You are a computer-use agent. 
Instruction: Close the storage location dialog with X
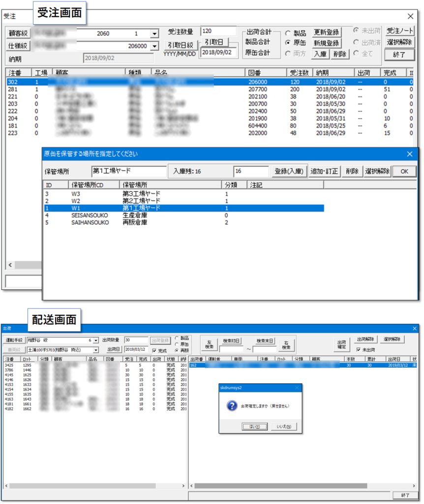[x=409, y=154]
